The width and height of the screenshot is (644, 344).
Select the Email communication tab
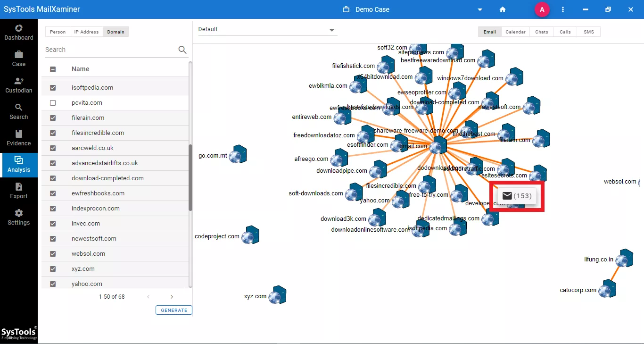click(x=490, y=32)
